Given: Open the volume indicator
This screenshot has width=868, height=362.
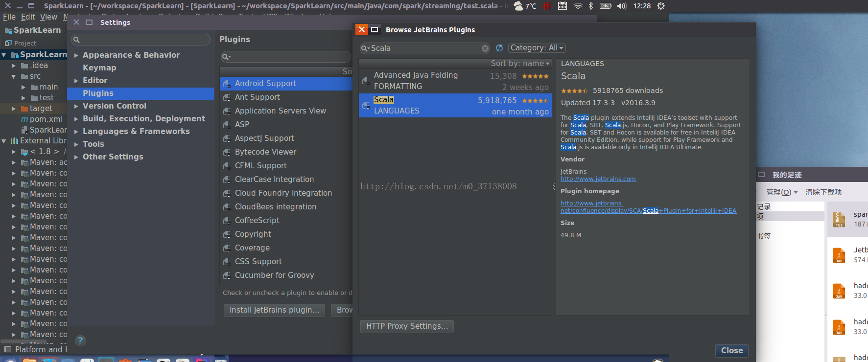Looking at the screenshot, I should tap(622, 6).
